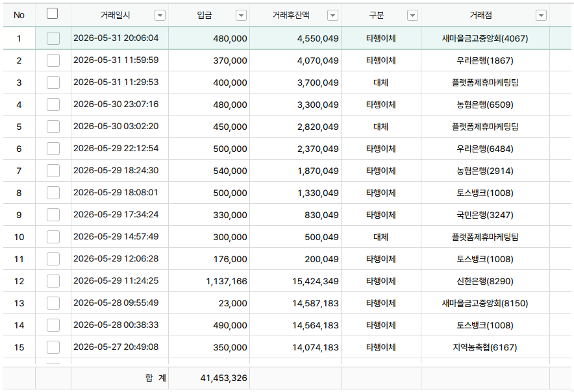
Task: Select row 12 checkbox 신한은행(8290)
Action: 53,281
